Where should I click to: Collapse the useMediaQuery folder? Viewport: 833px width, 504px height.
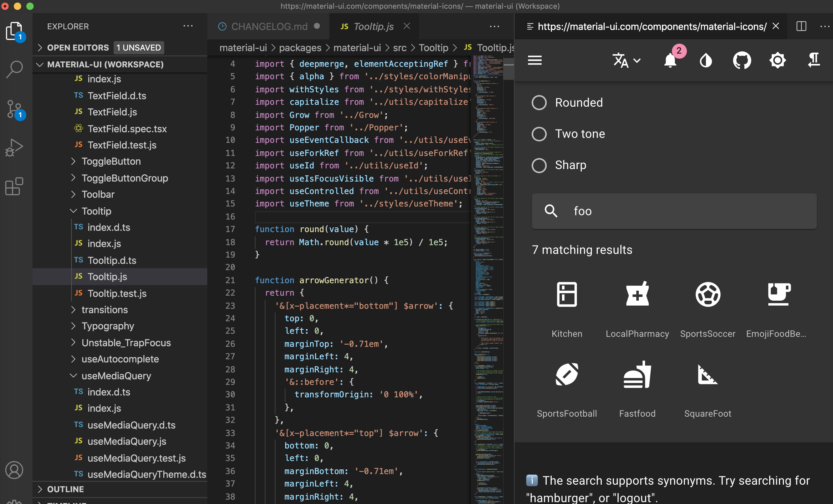[x=116, y=376]
